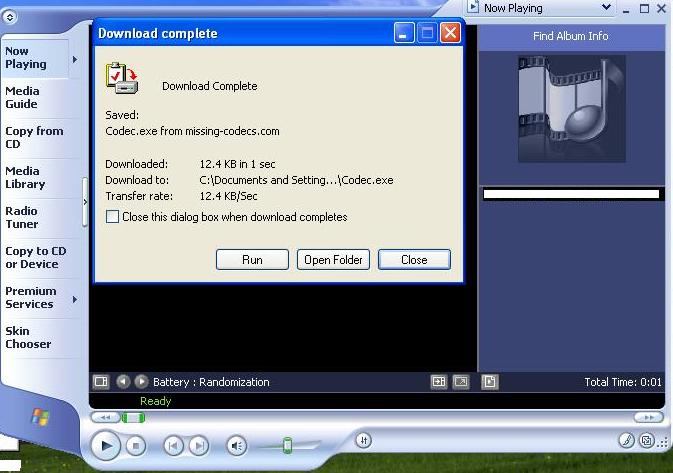Click the album art thumbnail
The height and width of the screenshot is (473, 673).
572,109
